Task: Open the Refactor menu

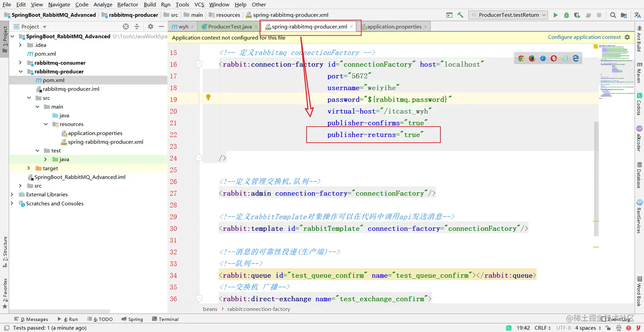Action: (x=128, y=4)
